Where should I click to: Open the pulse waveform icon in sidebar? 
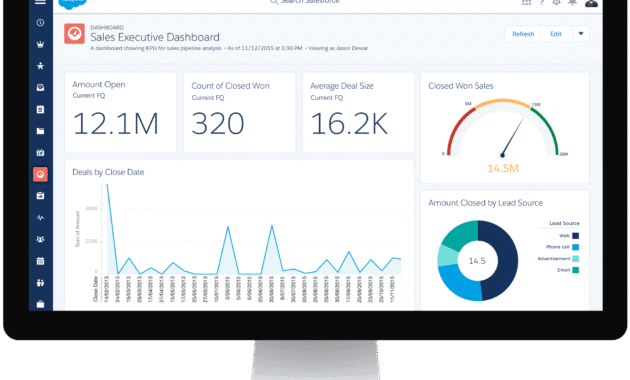pos(40,218)
